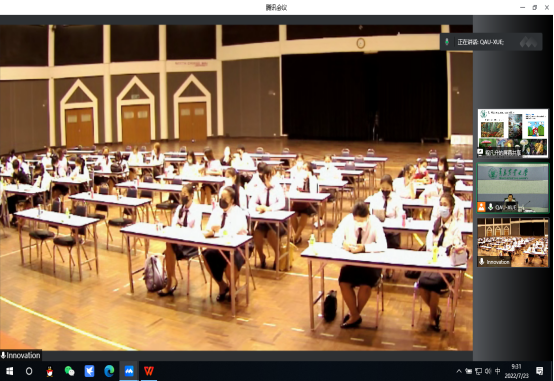This screenshot has width=554, height=381.
Task: Open the volume control in system tray
Action: click(488, 371)
